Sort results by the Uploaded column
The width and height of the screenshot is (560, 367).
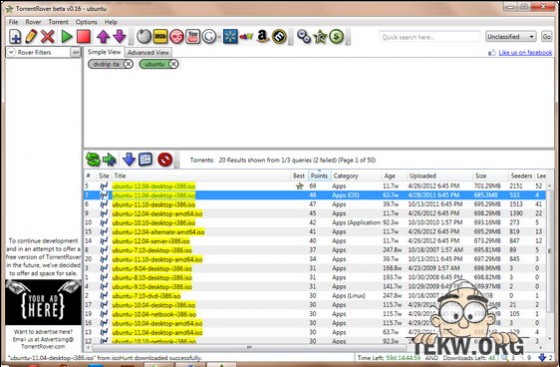[x=440, y=176]
